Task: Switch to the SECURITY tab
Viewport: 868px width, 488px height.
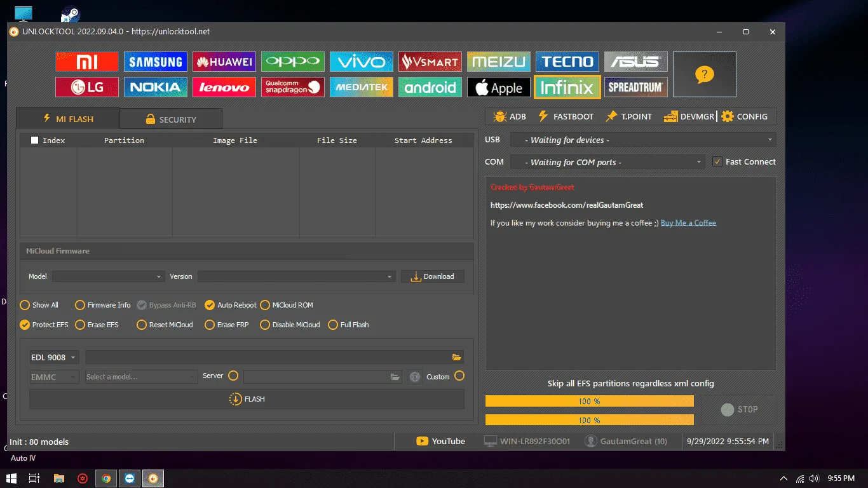Action: 171,119
